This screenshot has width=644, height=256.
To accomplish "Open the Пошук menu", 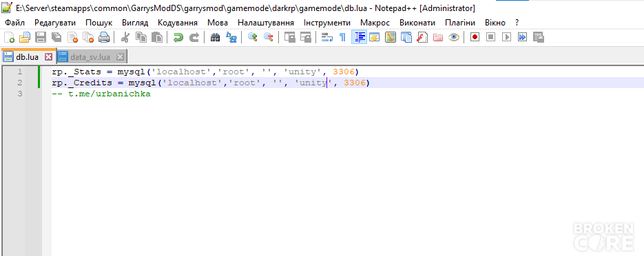I will click(99, 23).
